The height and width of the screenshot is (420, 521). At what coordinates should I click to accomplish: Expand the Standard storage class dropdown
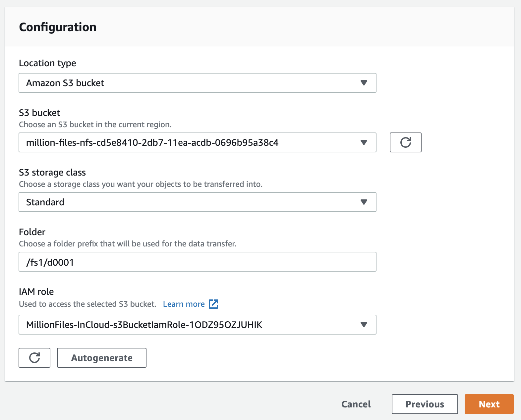[x=198, y=202]
